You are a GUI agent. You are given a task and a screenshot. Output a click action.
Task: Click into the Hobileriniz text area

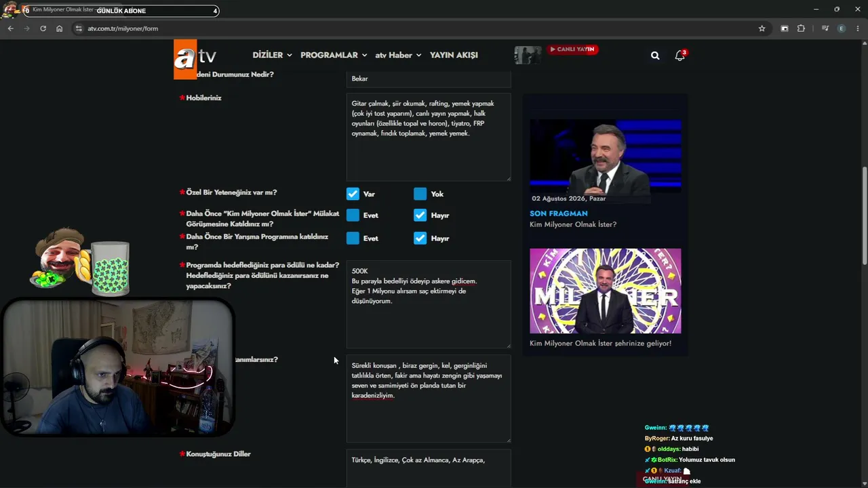coord(429,137)
